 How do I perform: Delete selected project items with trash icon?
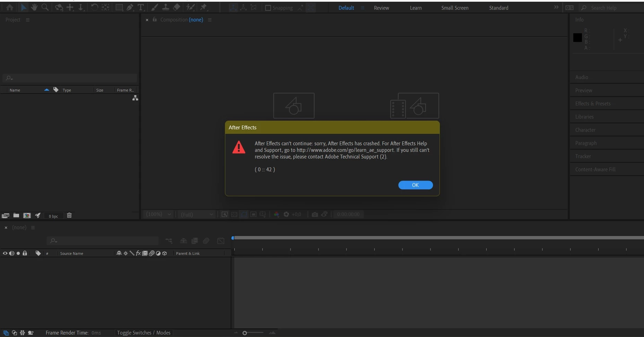click(x=69, y=215)
